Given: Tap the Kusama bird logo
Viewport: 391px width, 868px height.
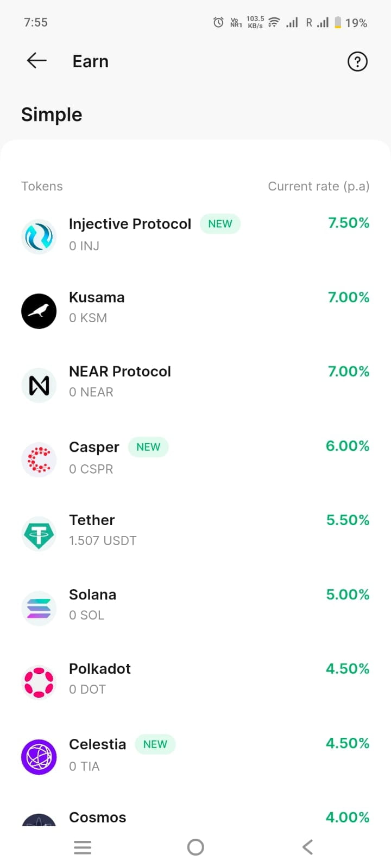Looking at the screenshot, I should click(39, 311).
